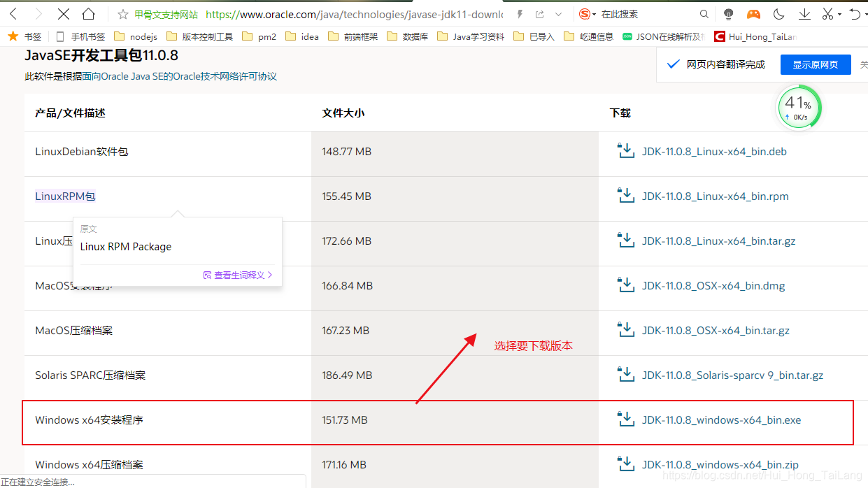Click the magnifier search icon

pos(704,14)
